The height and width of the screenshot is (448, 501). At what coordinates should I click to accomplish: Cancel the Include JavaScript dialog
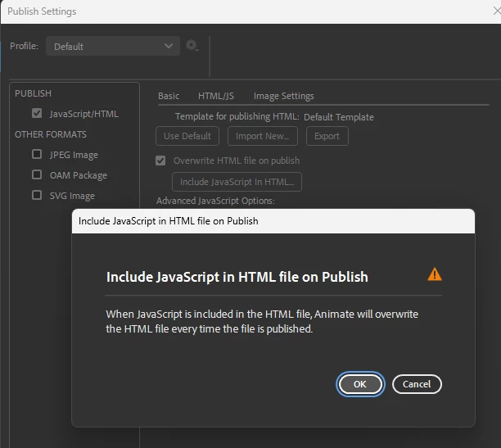(417, 384)
